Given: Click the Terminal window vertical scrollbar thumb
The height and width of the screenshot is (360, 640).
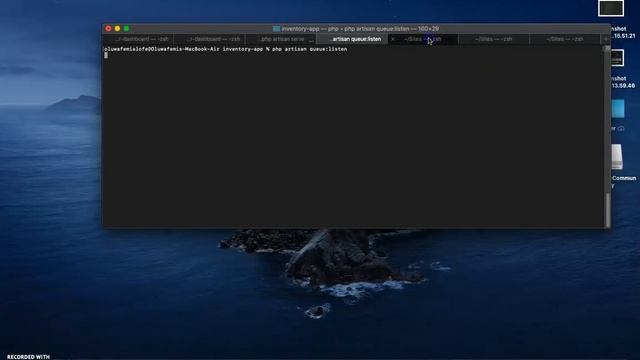Looking at the screenshot, I should pos(607,210).
